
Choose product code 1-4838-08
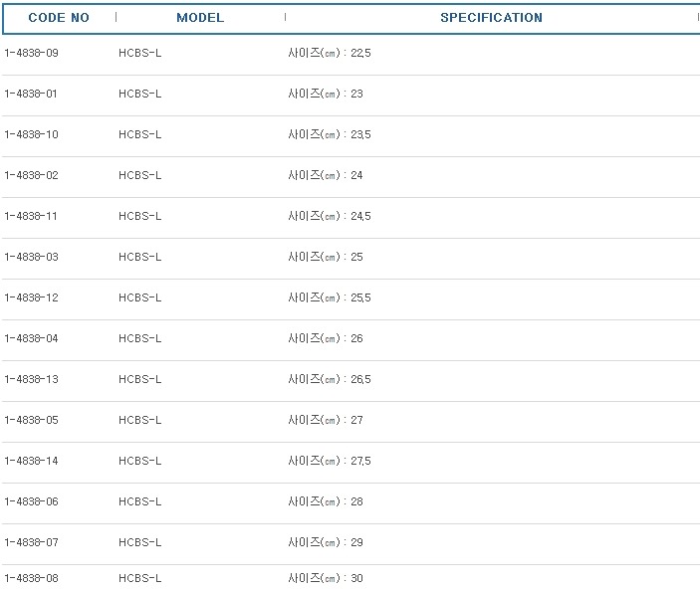tap(32, 578)
